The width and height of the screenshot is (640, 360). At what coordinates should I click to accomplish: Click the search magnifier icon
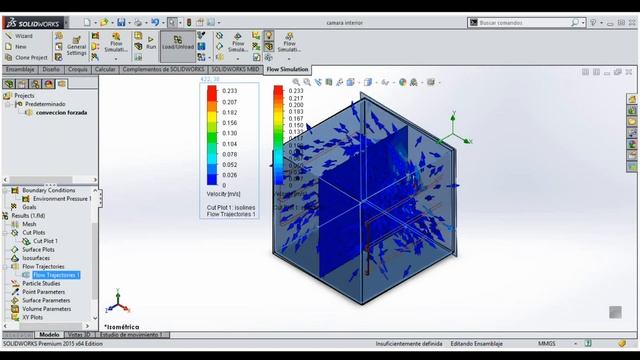pos(575,22)
